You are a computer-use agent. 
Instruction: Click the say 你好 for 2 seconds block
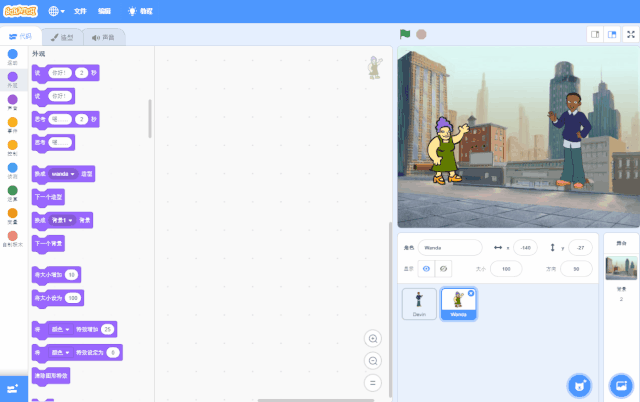coord(65,73)
